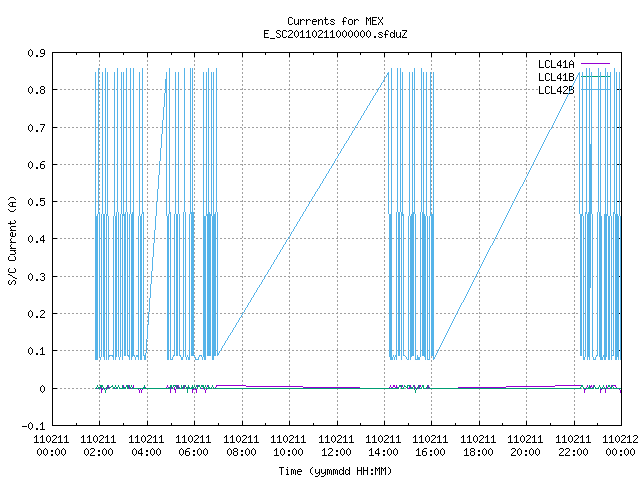Click the 110211 12:00 x-axis tick label
Screen dimensions: 640x480
(x=336, y=446)
